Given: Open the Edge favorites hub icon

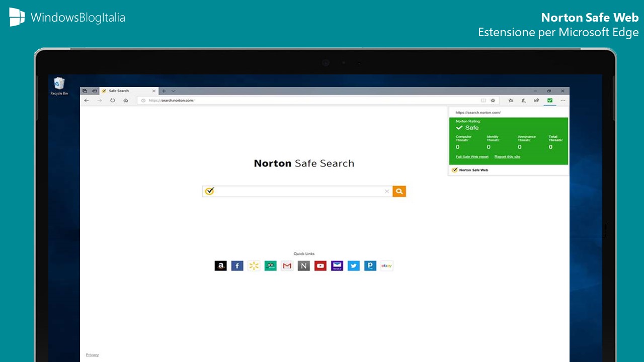Looking at the screenshot, I should tap(511, 101).
